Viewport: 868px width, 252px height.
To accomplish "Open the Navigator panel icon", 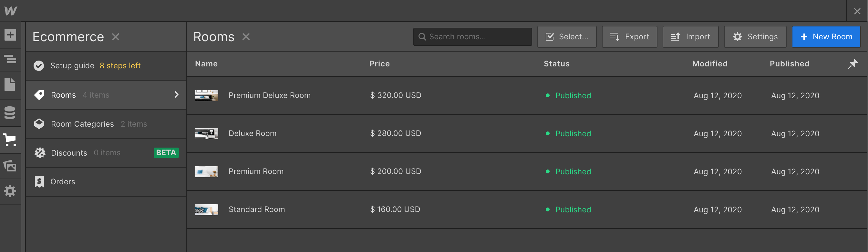I will [10, 59].
